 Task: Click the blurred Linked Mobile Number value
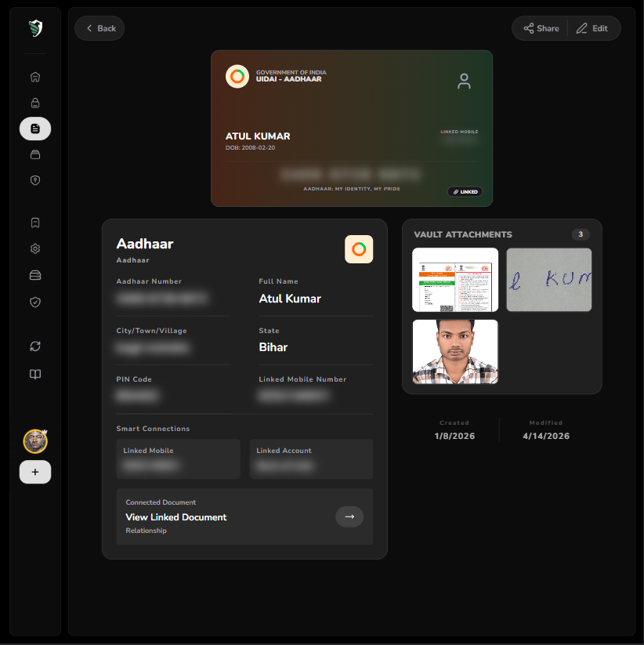(x=294, y=396)
